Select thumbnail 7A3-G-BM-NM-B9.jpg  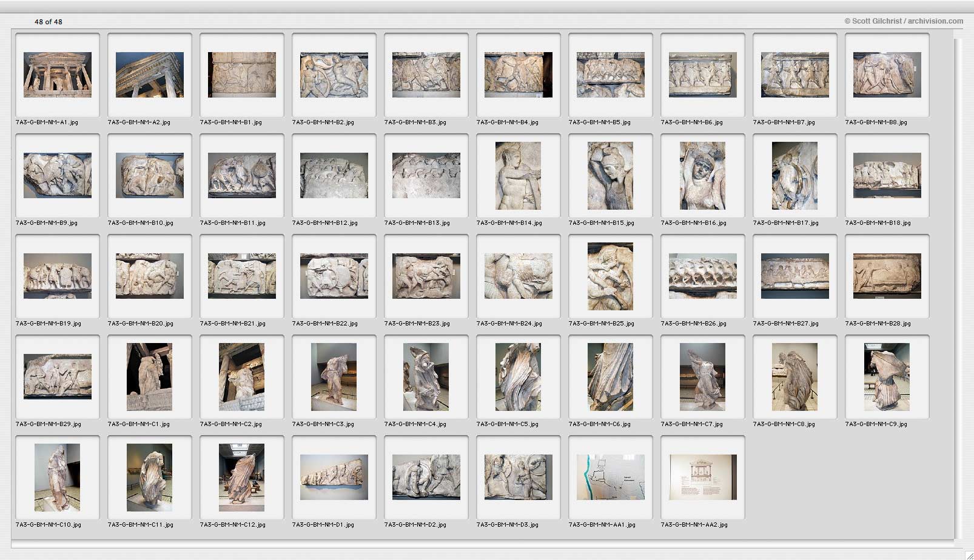pyautogui.click(x=58, y=175)
